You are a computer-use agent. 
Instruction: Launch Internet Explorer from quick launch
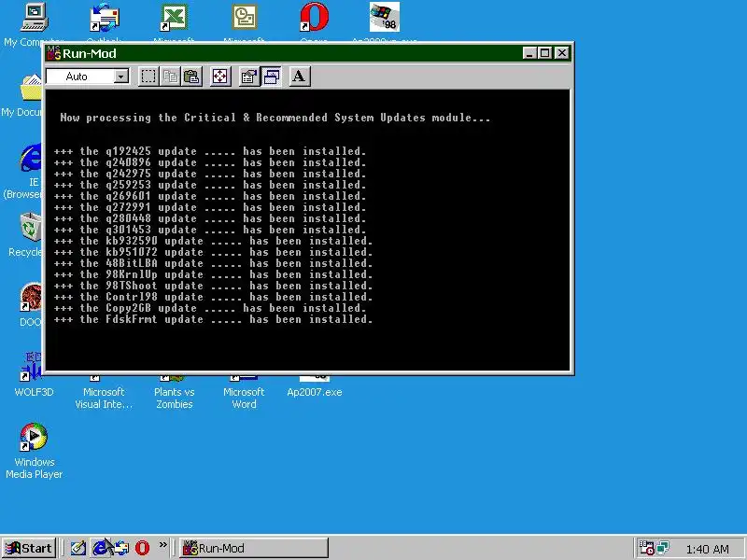pos(99,548)
